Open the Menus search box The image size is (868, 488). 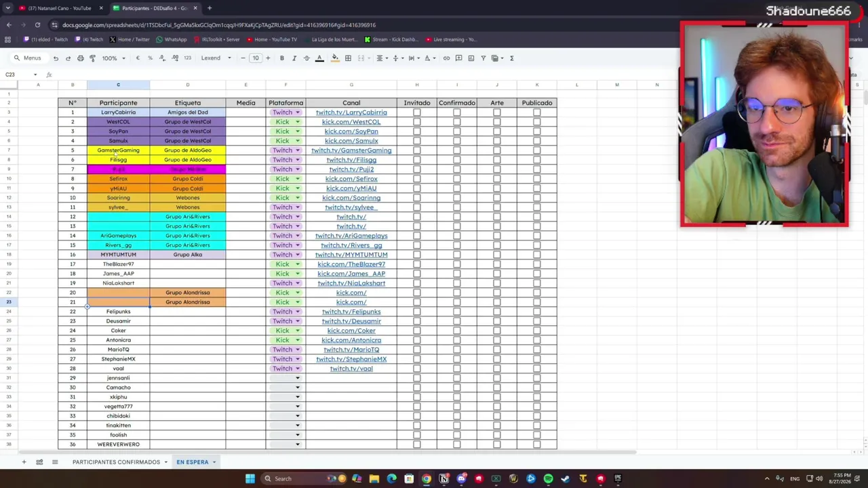pos(28,58)
